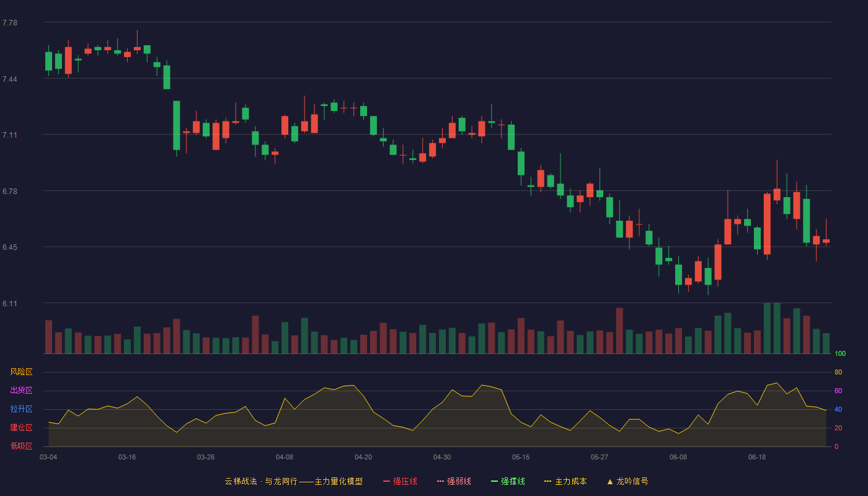Select the 04-30 date label
The height and width of the screenshot is (496, 868).
point(442,457)
